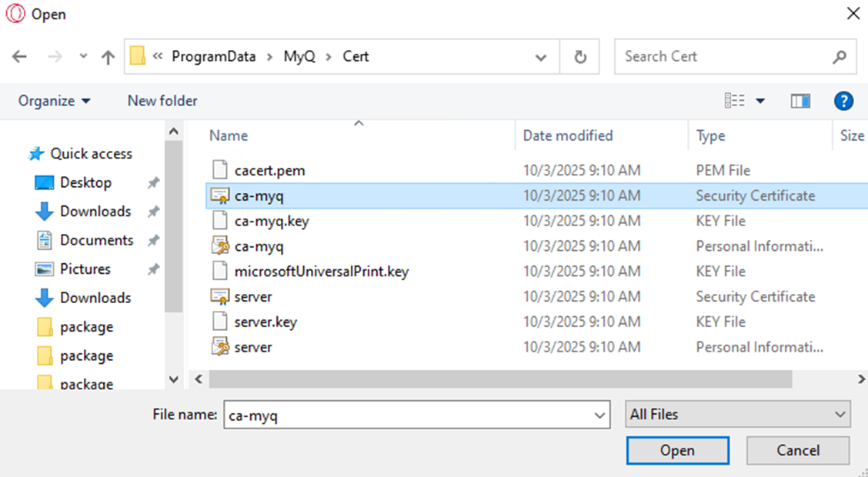Click the Back navigation arrow
868x477 pixels.
tap(19, 57)
